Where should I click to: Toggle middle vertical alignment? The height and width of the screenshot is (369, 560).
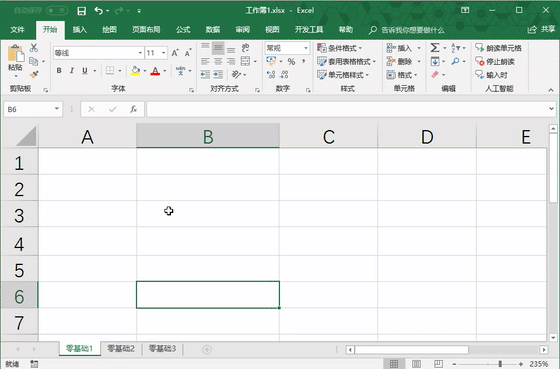click(218, 48)
